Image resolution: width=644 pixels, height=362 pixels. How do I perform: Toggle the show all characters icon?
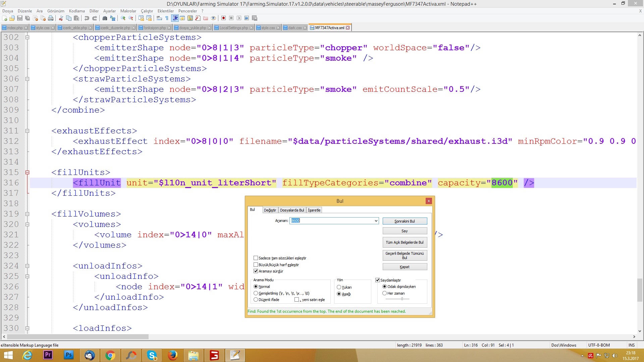(x=167, y=18)
